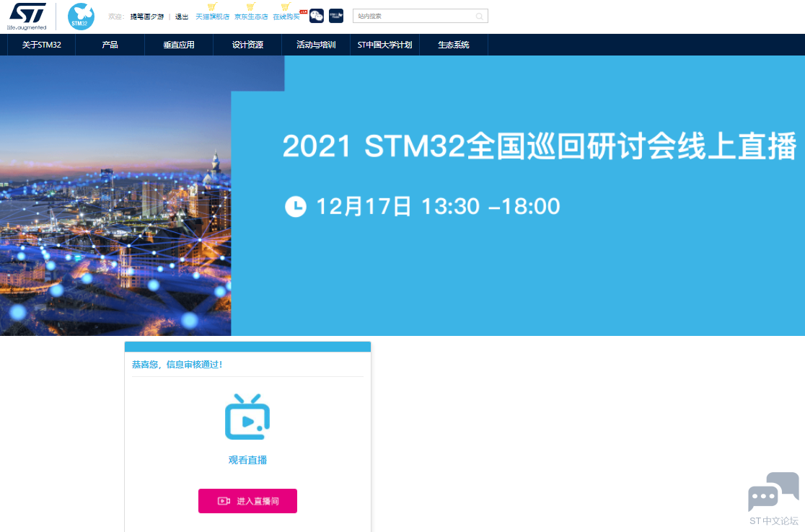Click the city skyline banner image
Image resolution: width=805 pixels, height=532 pixels.
tap(115, 195)
